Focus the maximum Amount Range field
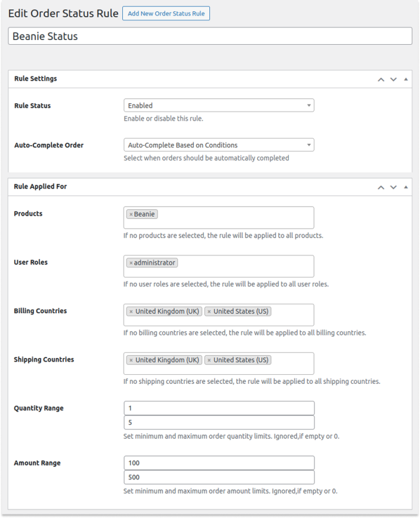The width and height of the screenshot is (420, 518). [218, 477]
